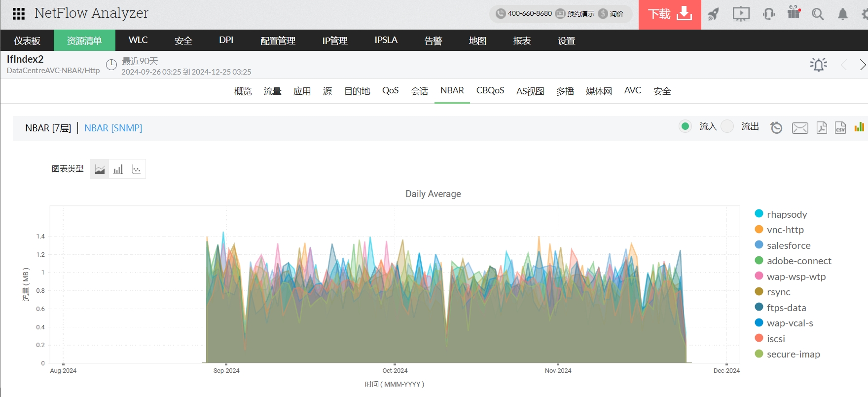
Task: Click the NBAR [SNMP] link
Action: [x=113, y=128]
